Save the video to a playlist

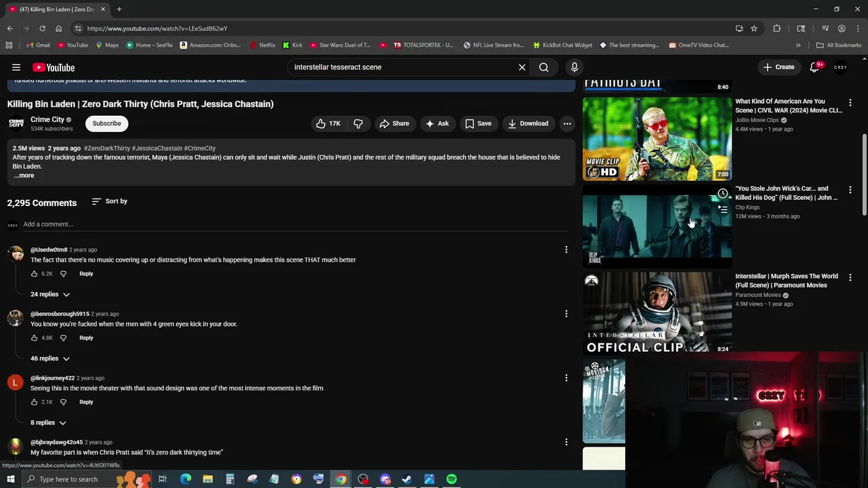pos(478,123)
